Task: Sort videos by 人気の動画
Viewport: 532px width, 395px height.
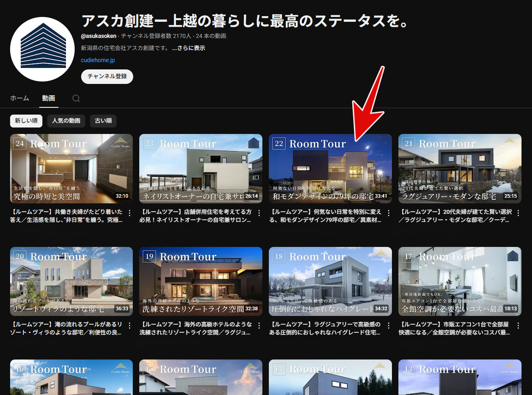Action: point(66,121)
